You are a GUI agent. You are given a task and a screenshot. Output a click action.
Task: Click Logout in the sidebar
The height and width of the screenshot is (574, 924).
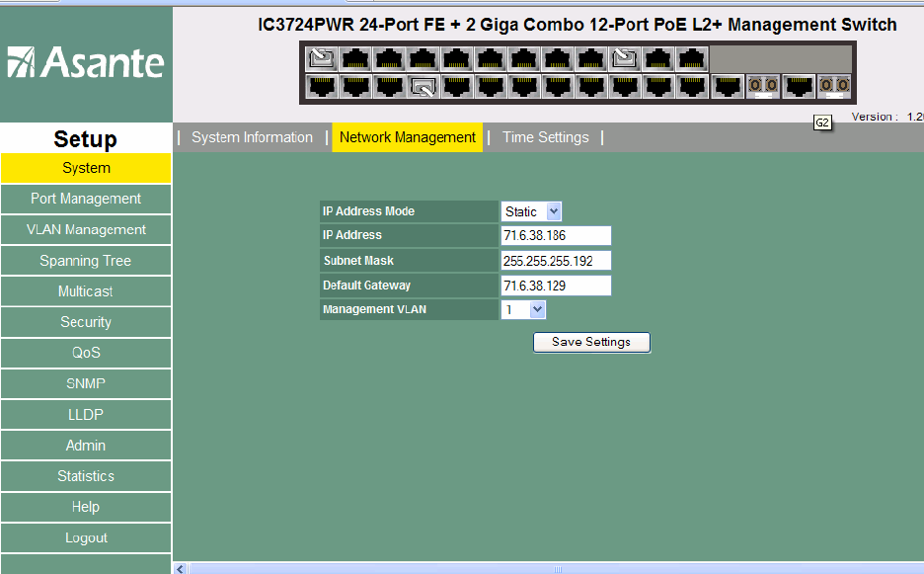86,538
